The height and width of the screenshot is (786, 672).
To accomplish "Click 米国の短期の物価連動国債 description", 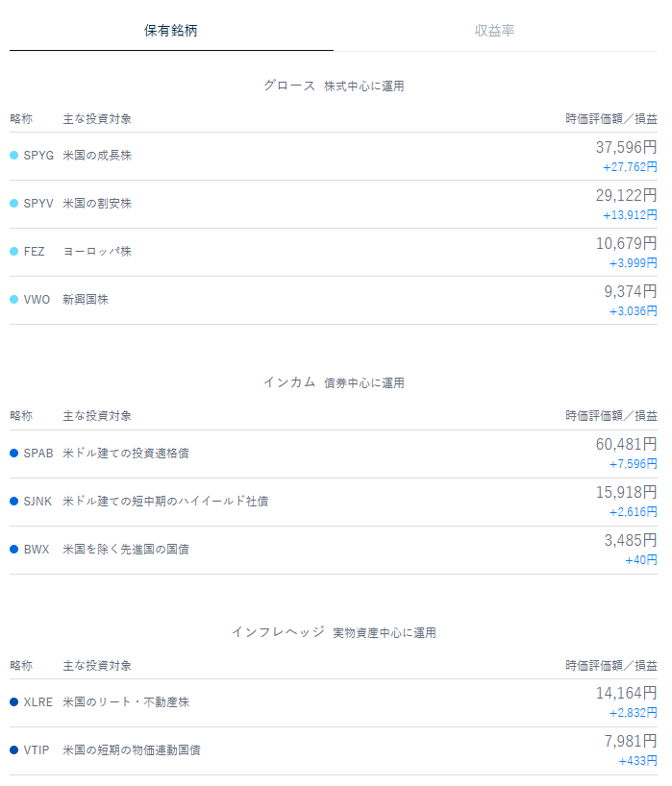I will 132,749.
